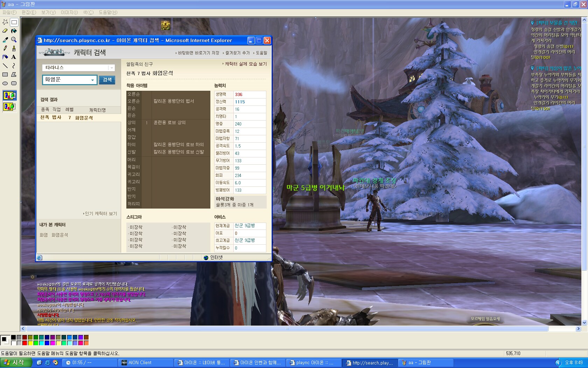
Task: Switch to AION Client in the taskbar
Action: 145,363
